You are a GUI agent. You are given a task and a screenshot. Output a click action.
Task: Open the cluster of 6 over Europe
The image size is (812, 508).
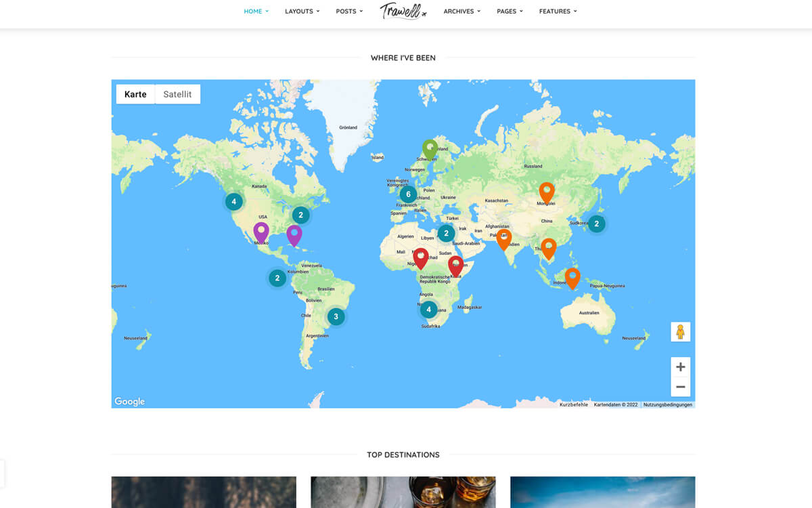click(408, 194)
